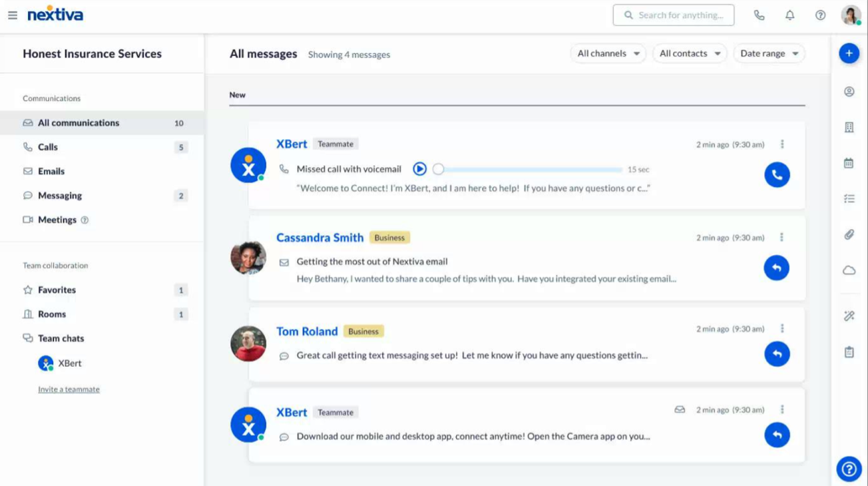Open the notifications bell

[x=790, y=15]
